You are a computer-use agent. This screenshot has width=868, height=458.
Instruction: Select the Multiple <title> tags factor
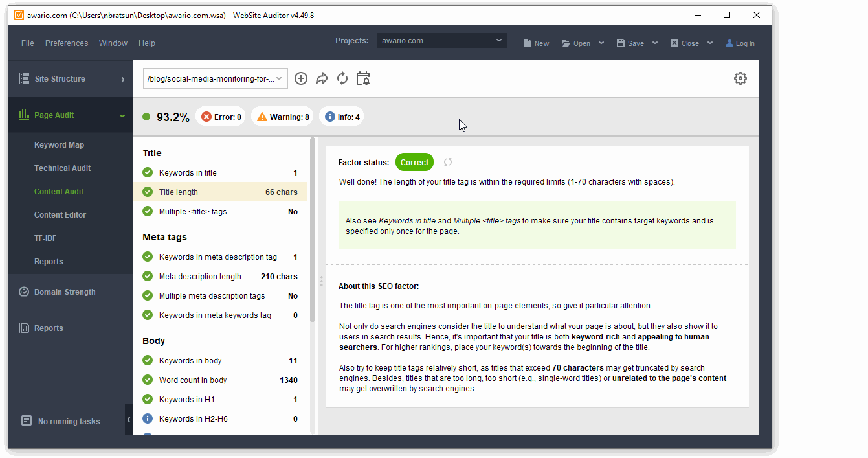(220, 212)
